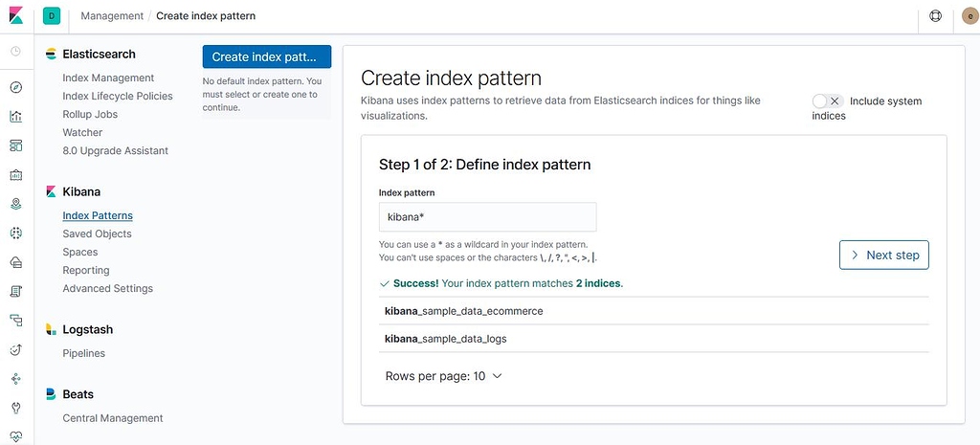Open Maps icon in sidebar
Screen dimensions: 980x445
pos(16,204)
